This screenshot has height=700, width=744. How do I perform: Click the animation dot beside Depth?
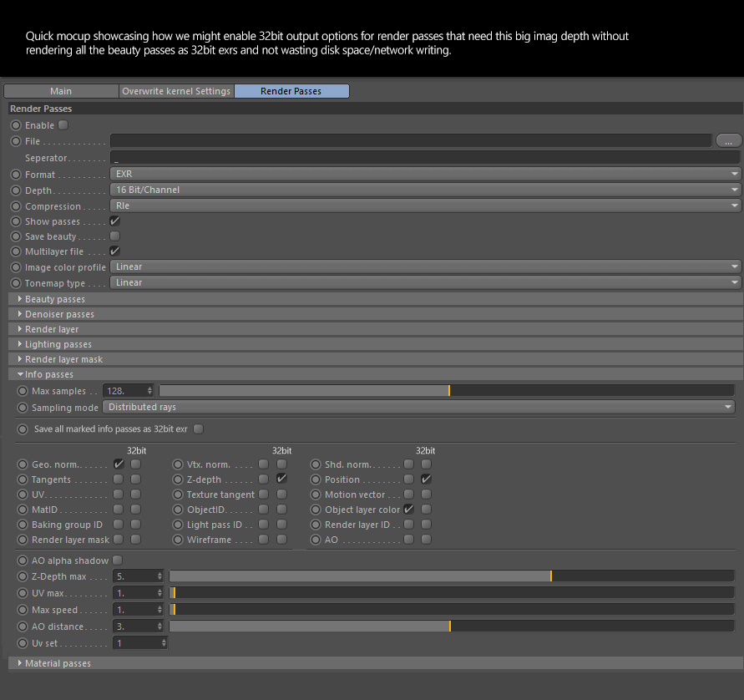16,190
